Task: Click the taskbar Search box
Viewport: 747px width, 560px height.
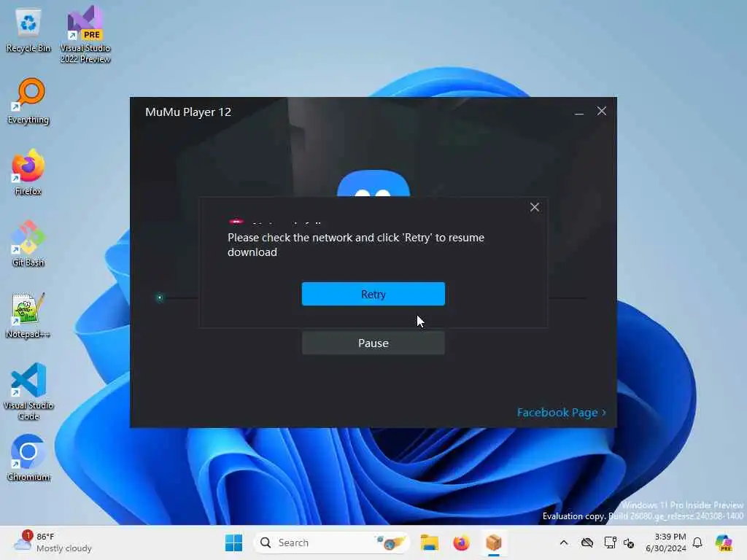Action: click(x=332, y=542)
